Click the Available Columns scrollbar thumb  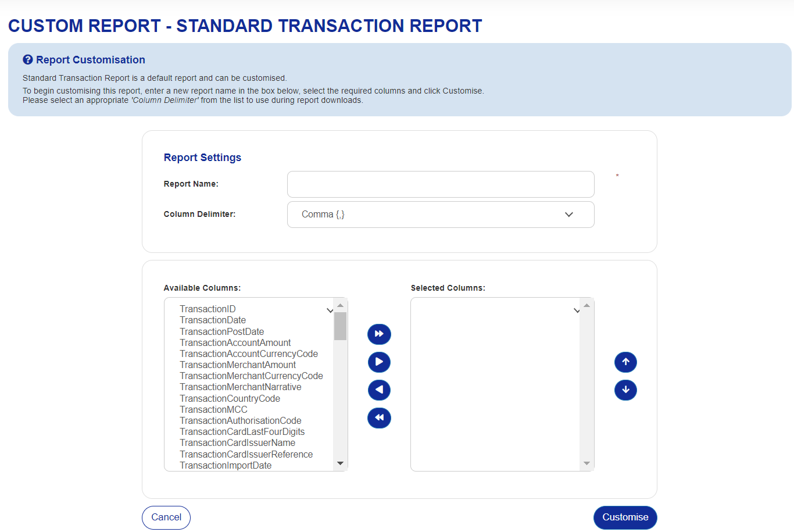coord(341,326)
